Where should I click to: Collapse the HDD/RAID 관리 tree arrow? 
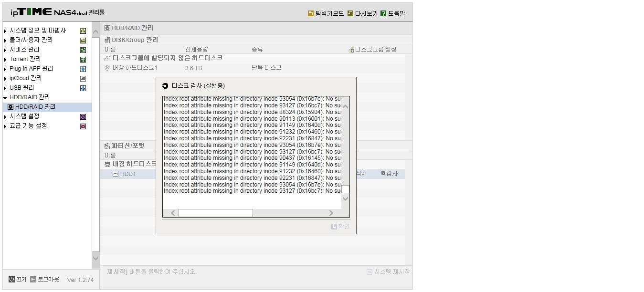[5, 98]
